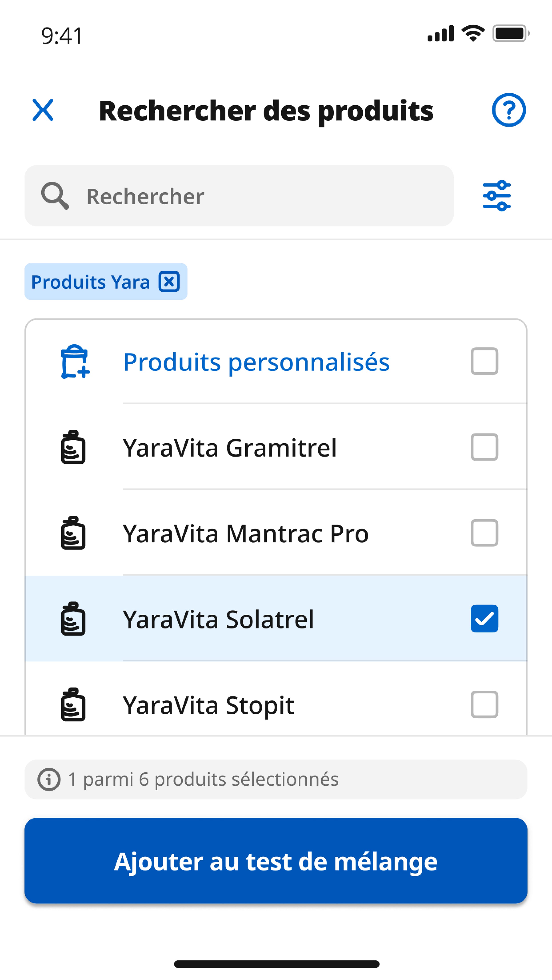
Task: Click the info icon beside selected count
Action: click(x=49, y=779)
